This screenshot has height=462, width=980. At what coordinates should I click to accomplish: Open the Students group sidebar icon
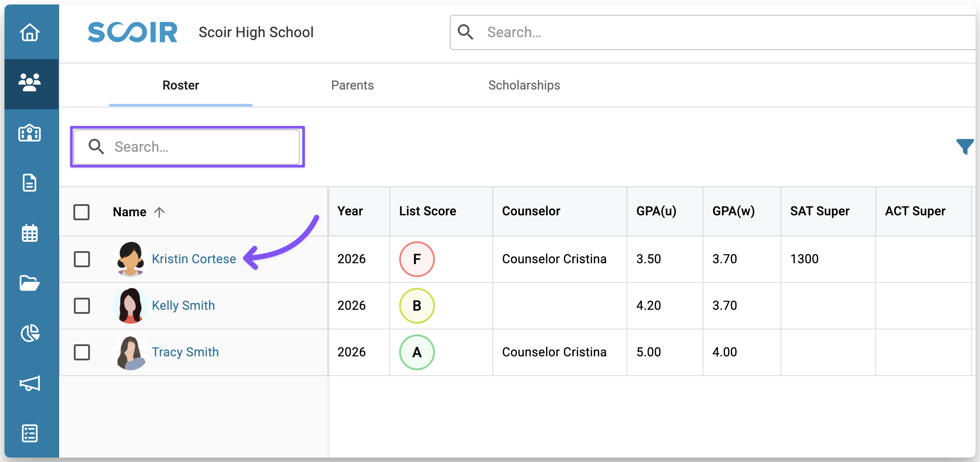point(30,83)
